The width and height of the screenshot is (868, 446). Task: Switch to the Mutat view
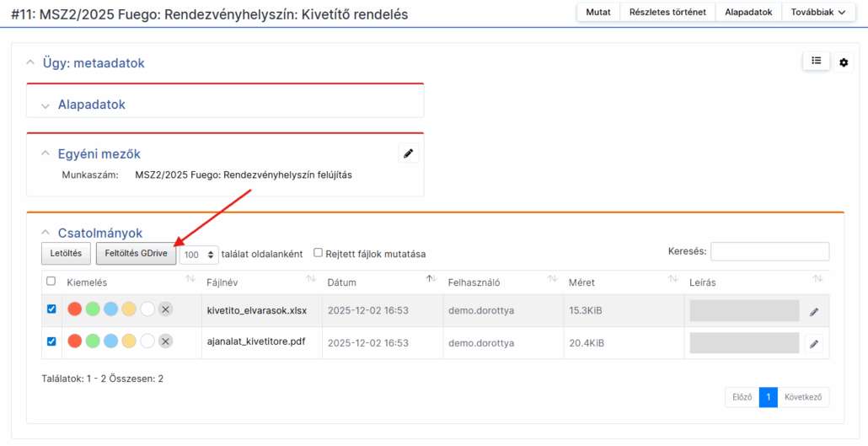(x=598, y=12)
